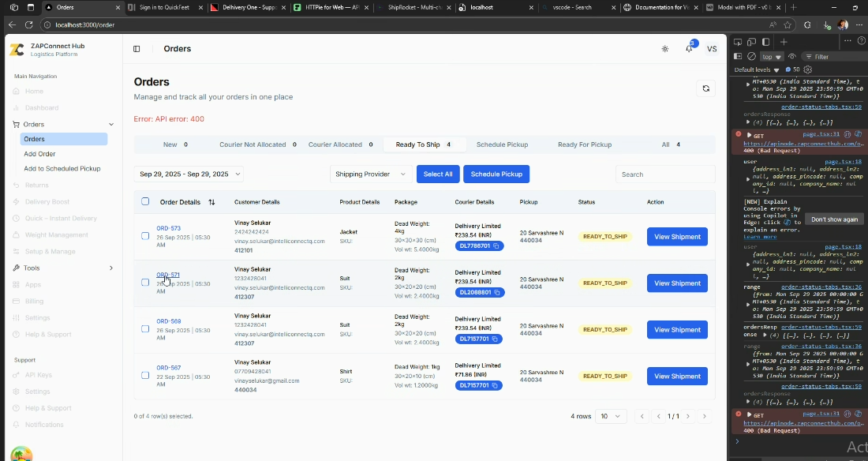Open the notifications bell icon
868x461 pixels.
pyautogui.click(x=689, y=49)
